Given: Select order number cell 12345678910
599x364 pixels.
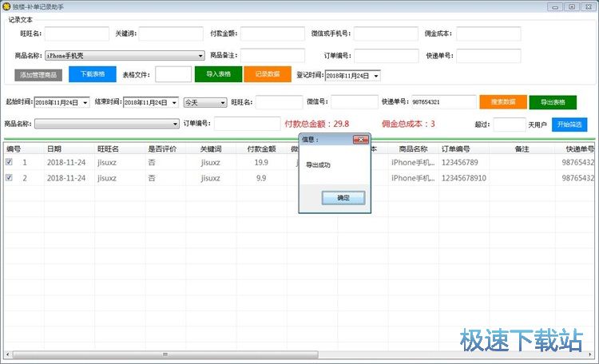Looking at the screenshot, I should pos(464,178).
